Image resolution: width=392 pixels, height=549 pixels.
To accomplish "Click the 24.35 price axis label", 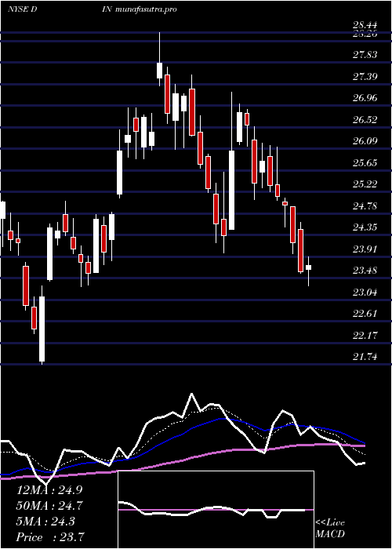I will click(365, 227).
